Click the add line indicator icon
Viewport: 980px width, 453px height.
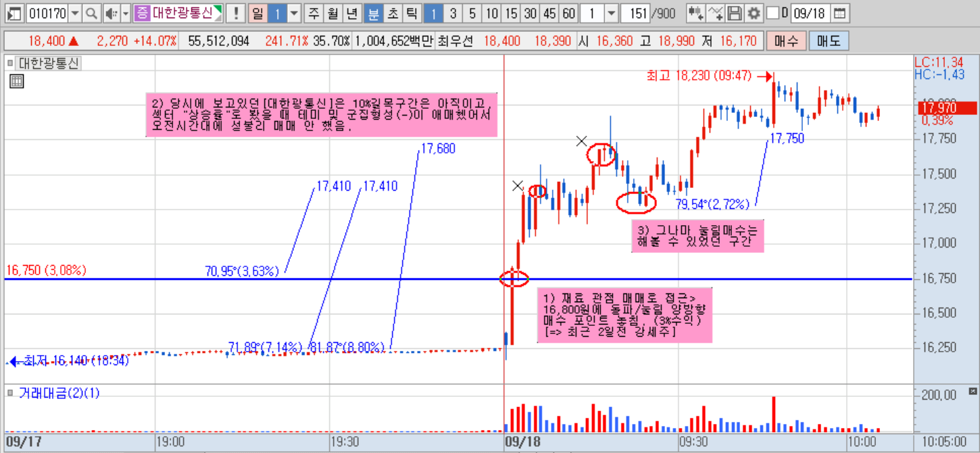(716, 13)
